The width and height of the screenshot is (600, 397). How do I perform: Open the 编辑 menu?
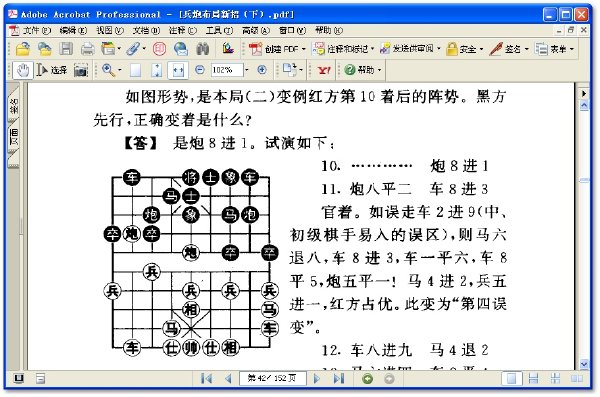coord(73,30)
